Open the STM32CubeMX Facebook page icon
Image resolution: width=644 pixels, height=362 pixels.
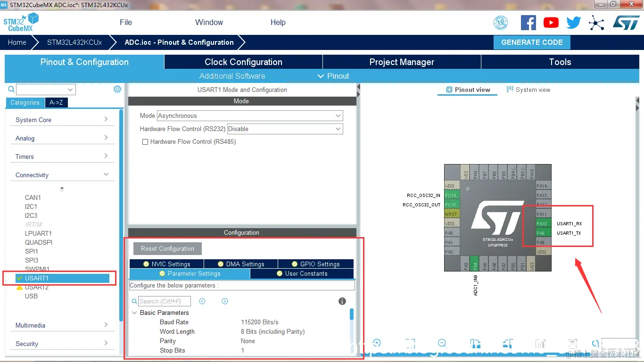[528, 23]
